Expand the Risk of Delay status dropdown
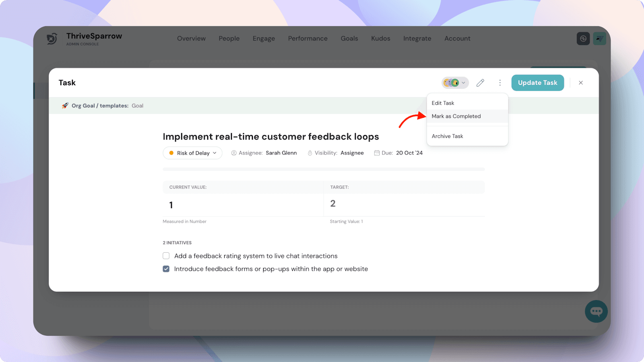Screen dimensions: 644x362 coord(193,153)
